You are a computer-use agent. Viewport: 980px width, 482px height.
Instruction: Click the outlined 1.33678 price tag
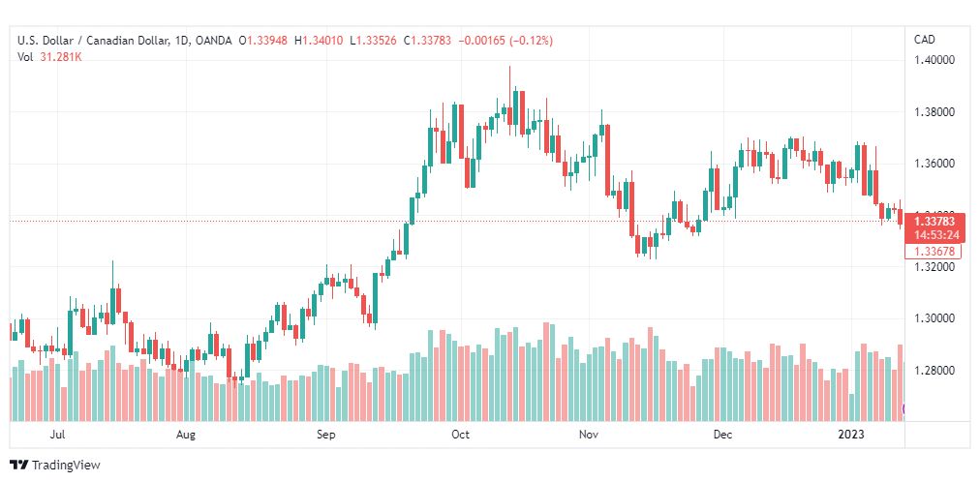point(934,251)
